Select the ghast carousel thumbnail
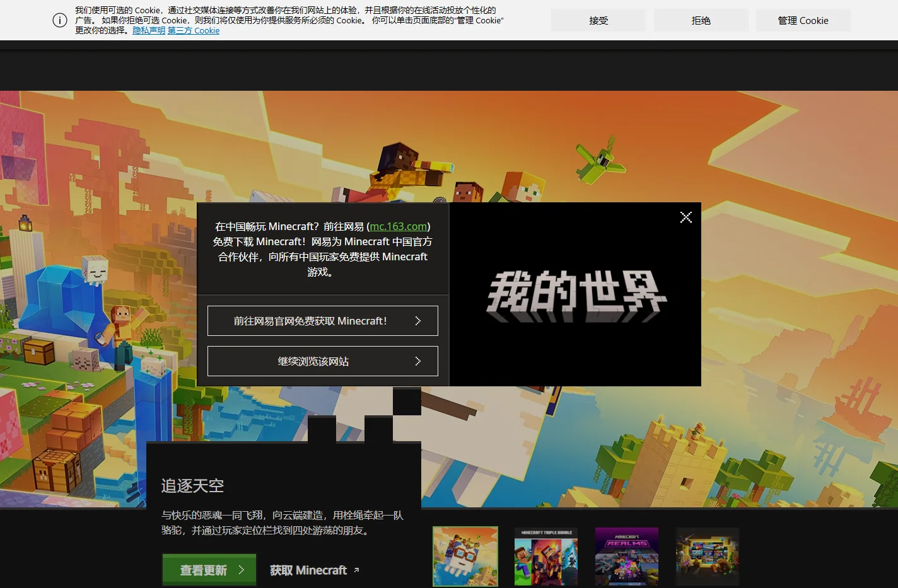The width and height of the screenshot is (898, 588). point(465,556)
